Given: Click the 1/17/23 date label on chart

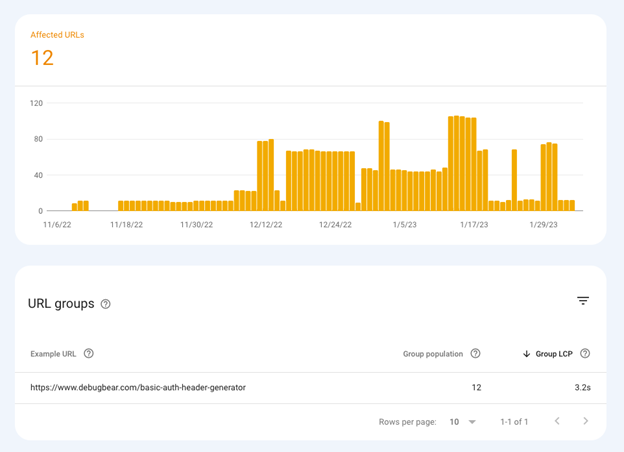Looking at the screenshot, I should tap(474, 225).
